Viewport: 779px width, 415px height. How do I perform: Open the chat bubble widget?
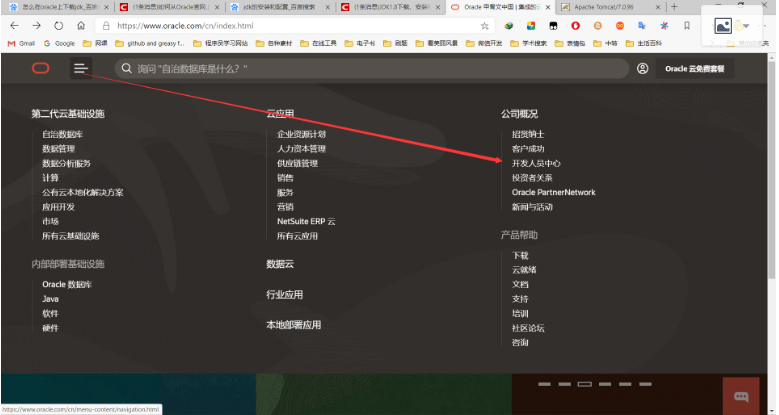tap(741, 396)
